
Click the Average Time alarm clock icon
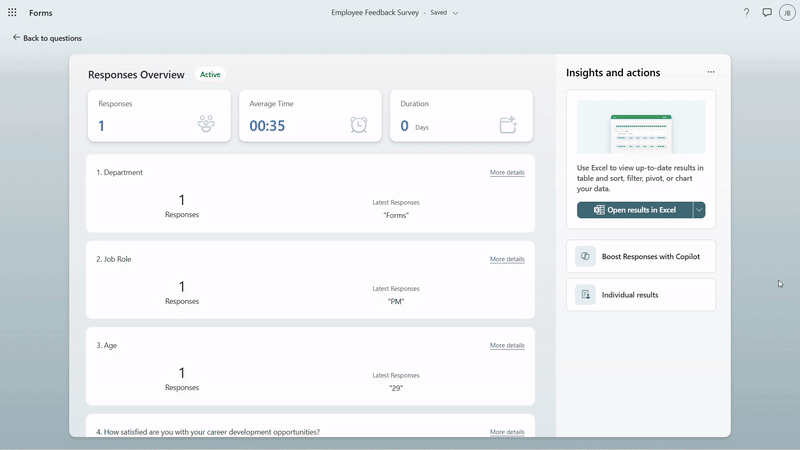(359, 124)
